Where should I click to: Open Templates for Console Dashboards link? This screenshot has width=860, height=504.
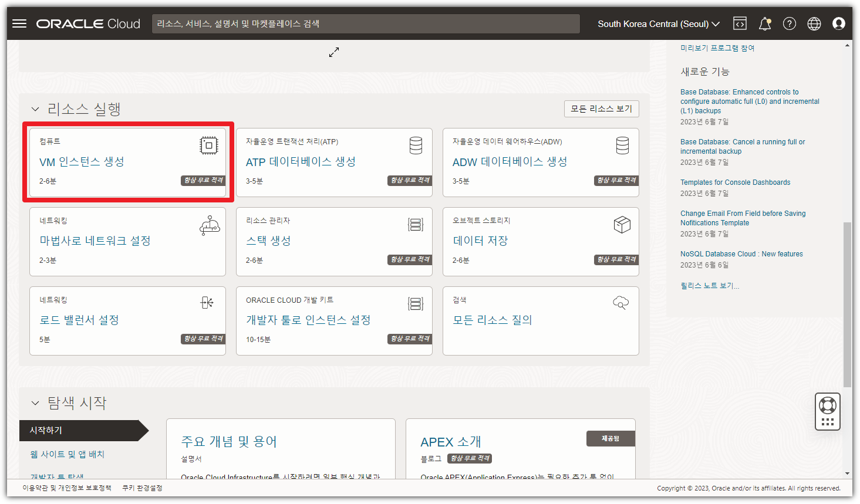pos(735,182)
